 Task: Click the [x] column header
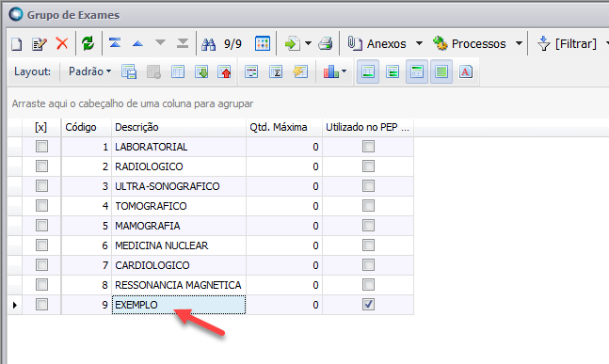[41, 127]
